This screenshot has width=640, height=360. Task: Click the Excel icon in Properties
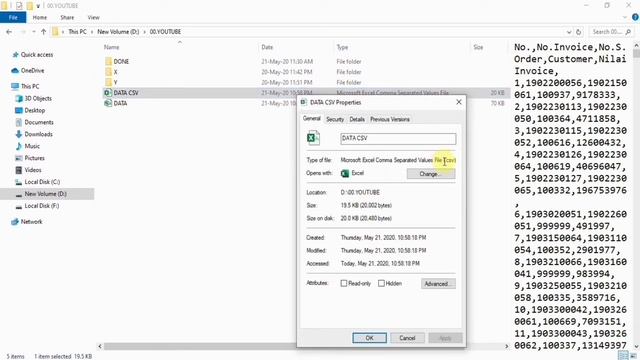point(313,138)
